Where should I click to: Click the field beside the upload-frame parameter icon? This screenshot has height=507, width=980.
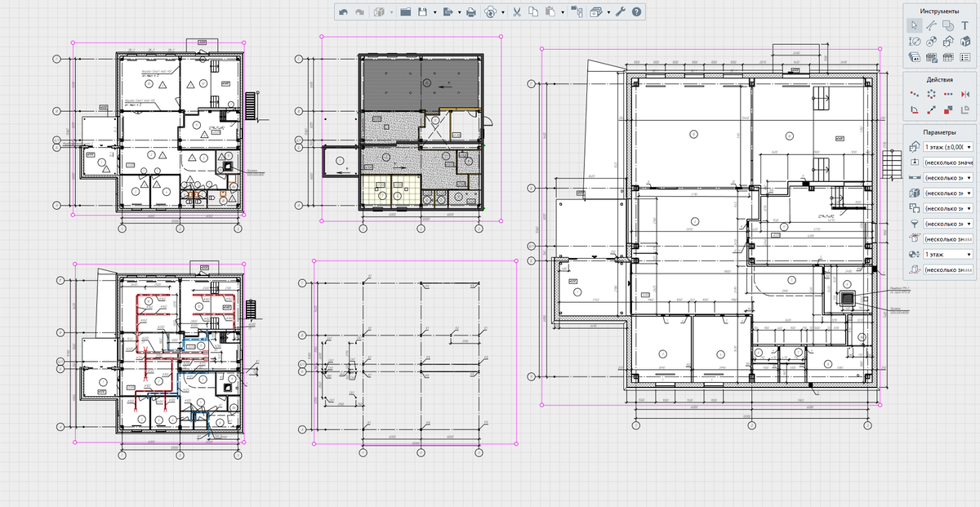click(x=947, y=162)
